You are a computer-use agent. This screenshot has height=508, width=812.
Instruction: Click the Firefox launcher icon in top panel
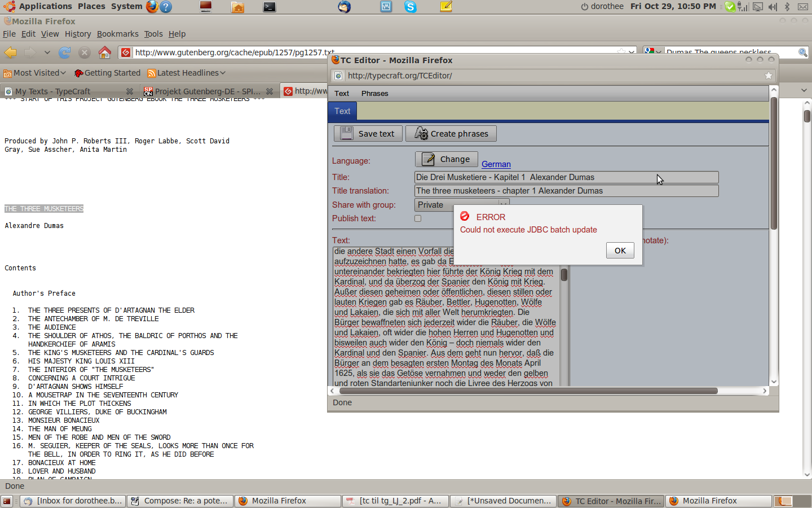152,6
